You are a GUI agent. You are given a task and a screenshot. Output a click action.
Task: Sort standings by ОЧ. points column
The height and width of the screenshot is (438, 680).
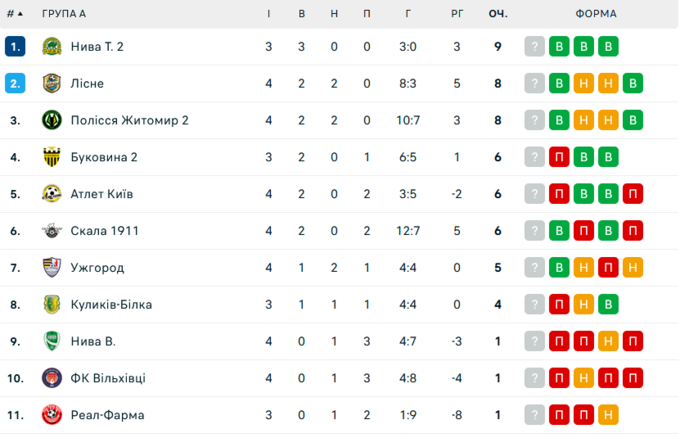(498, 14)
